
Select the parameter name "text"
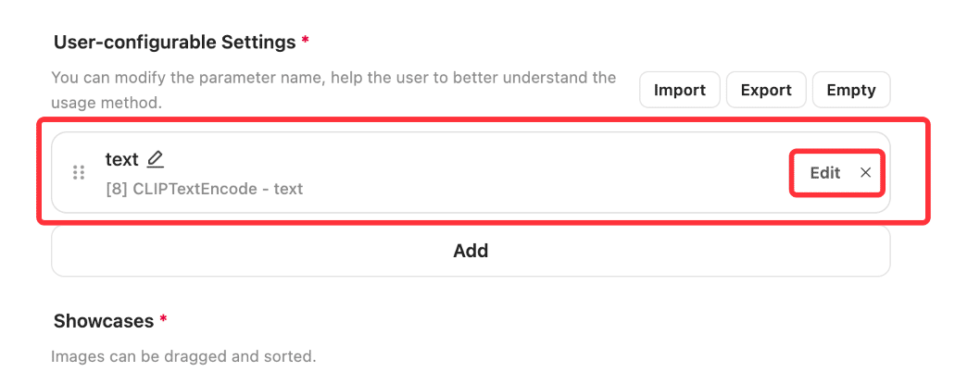coord(122,159)
